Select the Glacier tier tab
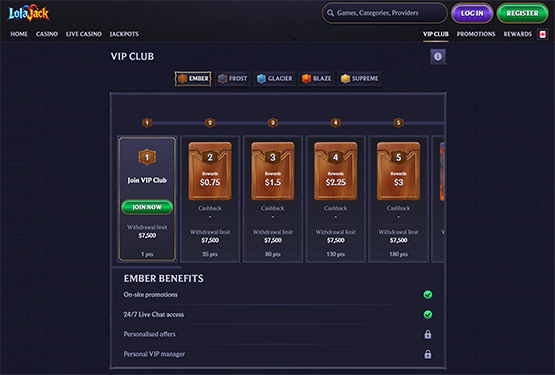The height and width of the screenshot is (375, 555). 275,79
